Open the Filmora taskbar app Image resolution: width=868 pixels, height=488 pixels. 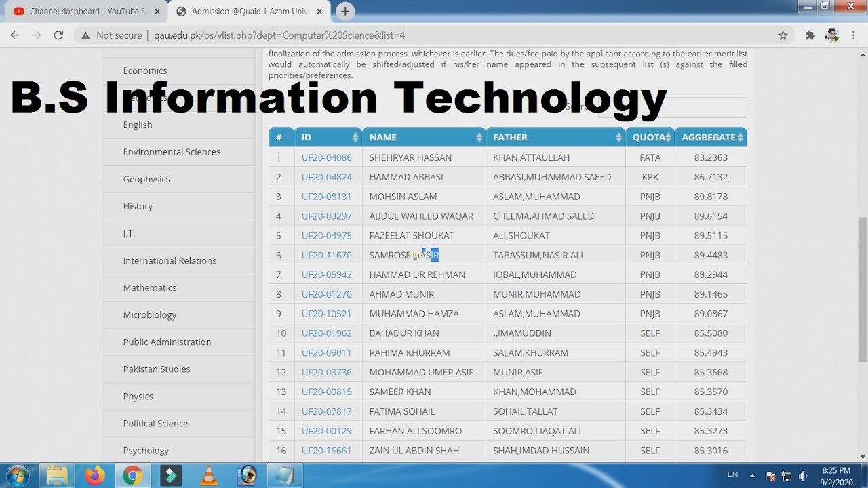171,476
